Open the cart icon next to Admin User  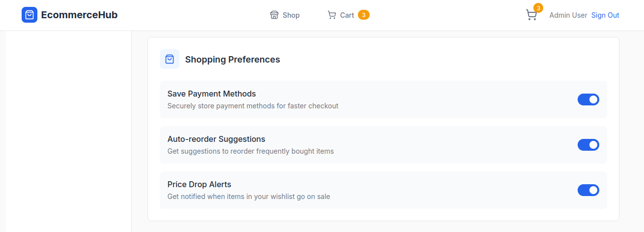point(531,15)
